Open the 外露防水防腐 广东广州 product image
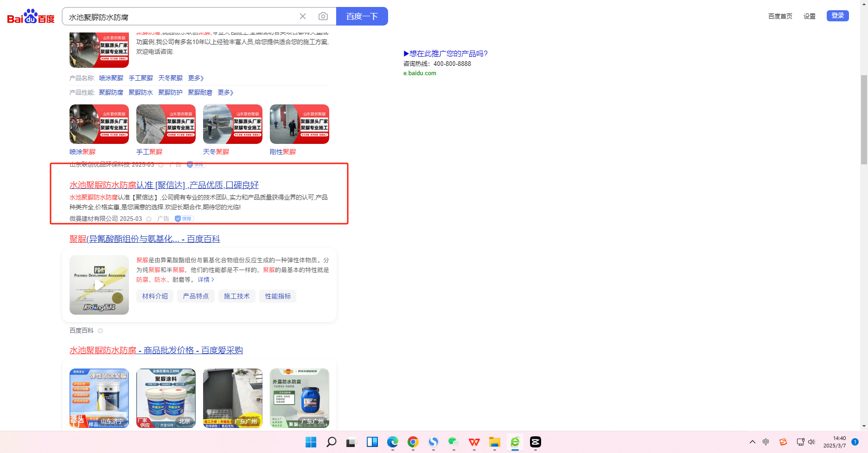This screenshot has width=868, height=453. tap(300, 398)
